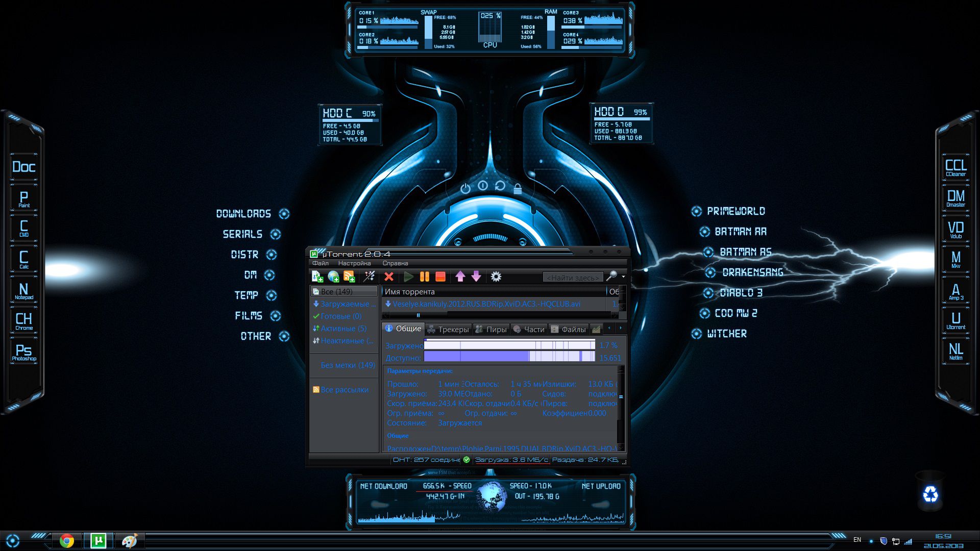Open the RSS Downloader icon

(350, 277)
